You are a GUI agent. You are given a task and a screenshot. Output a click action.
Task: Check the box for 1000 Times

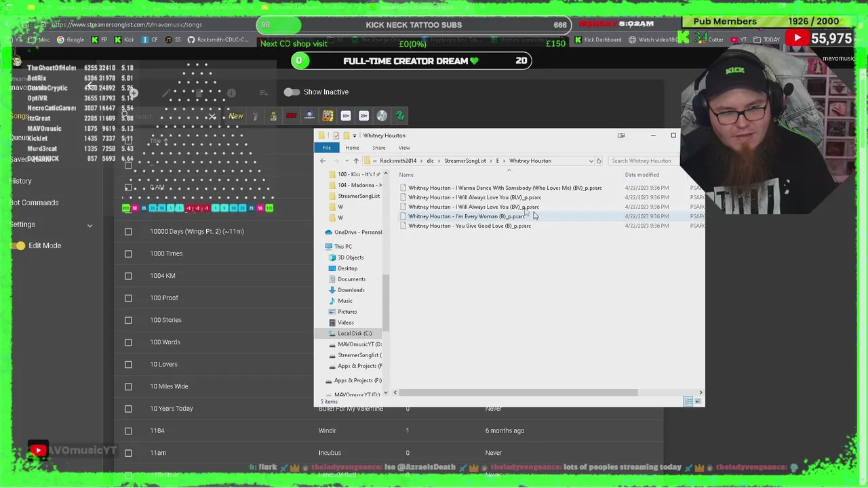pyautogui.click(x=128, y=253)
